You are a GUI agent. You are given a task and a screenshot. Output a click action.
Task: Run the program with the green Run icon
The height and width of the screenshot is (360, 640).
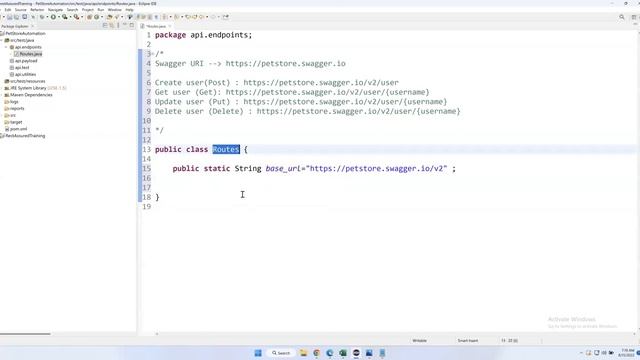pos(53,17)
